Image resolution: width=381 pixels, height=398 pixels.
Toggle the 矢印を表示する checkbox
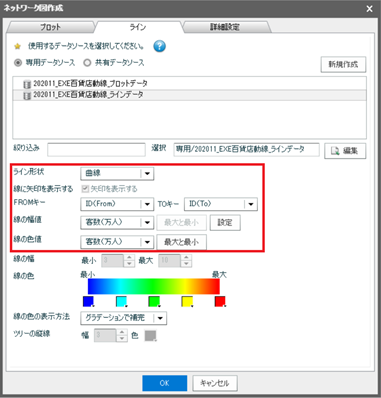click(85, 189)
